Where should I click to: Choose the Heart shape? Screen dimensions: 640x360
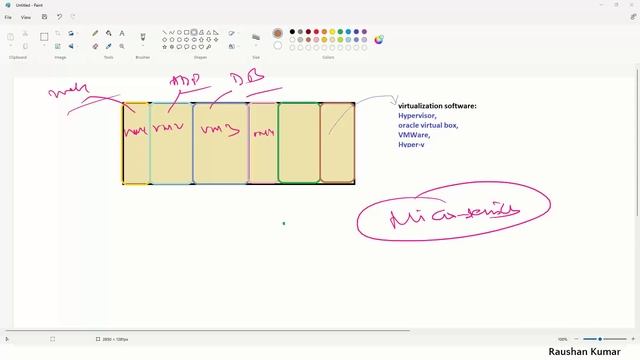pyautogui.click(x=201, y=47)
